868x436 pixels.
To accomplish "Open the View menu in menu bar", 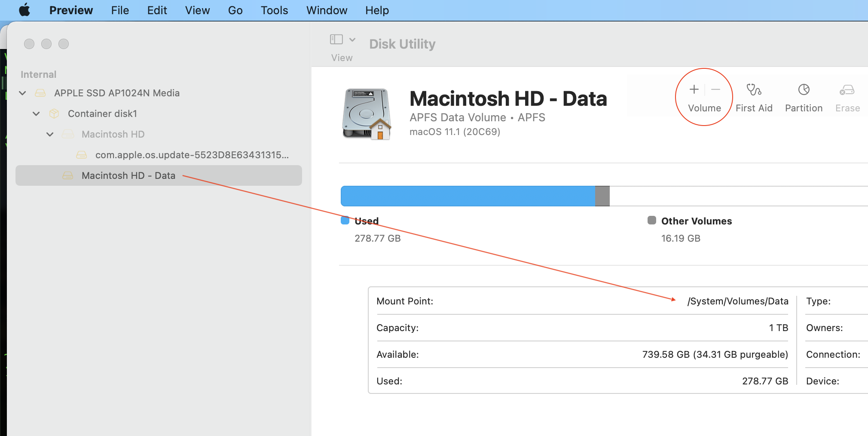I will pyautogui.click(x=197, y=10).
